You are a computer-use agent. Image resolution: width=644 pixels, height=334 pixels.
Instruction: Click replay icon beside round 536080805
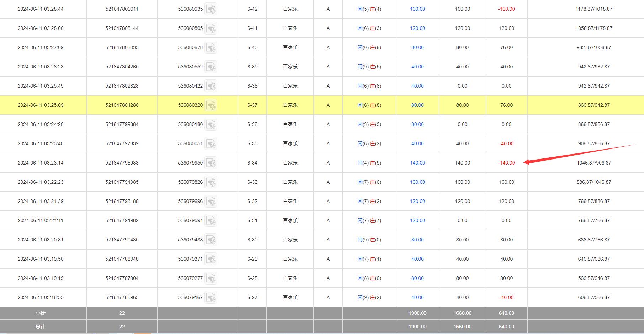coord(211,28)
